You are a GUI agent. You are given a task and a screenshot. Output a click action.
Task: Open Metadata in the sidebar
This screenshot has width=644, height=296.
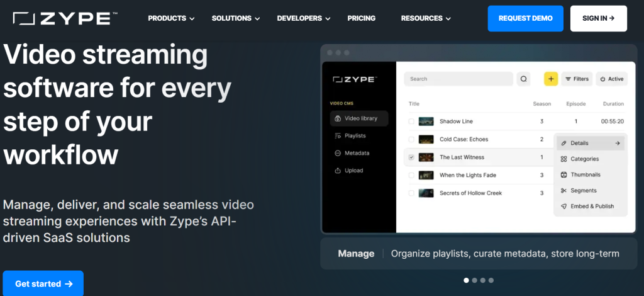[359, 153]
